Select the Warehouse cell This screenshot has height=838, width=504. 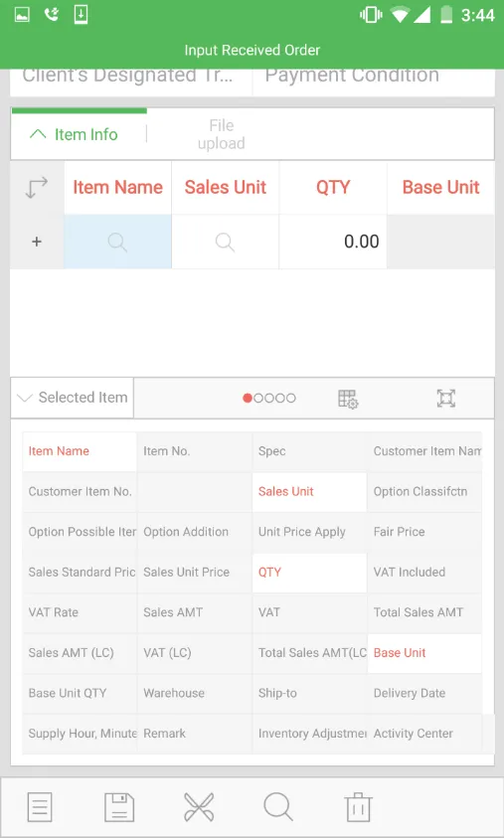pyautogui.click(x=195, y=694)
